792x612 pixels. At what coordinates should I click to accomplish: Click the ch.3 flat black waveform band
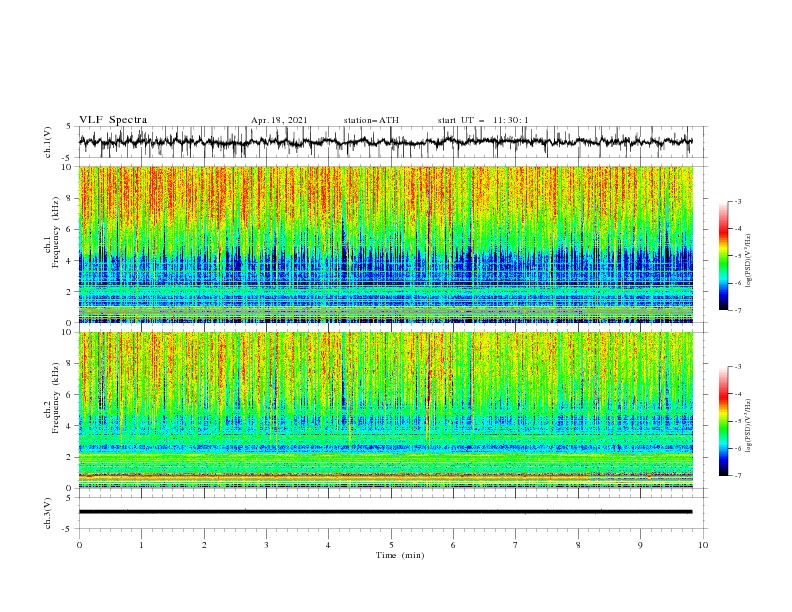point(385,512)
